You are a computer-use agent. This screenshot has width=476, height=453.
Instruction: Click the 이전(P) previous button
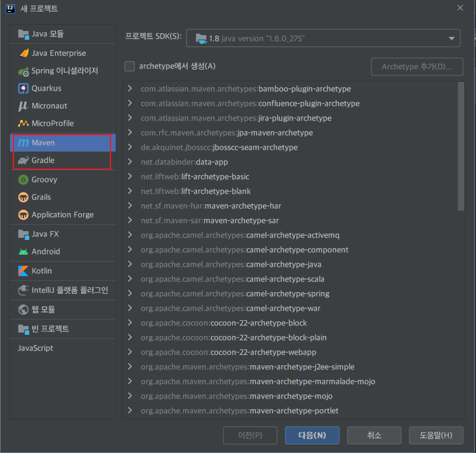click(x=250, y=435)
